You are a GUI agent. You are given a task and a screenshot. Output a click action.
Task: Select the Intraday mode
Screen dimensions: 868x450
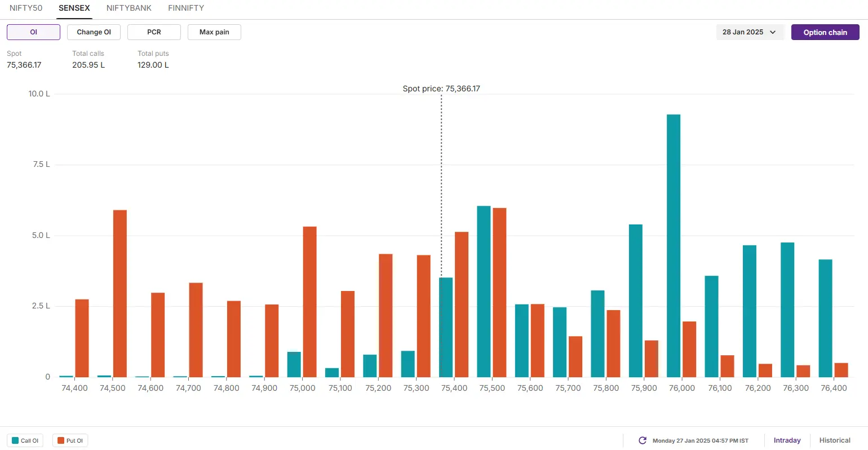point(787,440)
